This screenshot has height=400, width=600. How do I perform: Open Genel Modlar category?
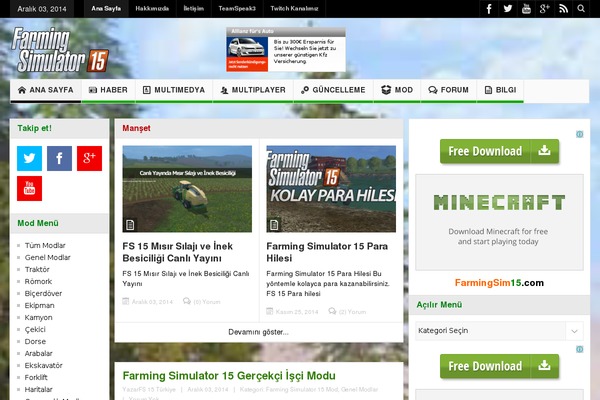click(x=47, y=257)
